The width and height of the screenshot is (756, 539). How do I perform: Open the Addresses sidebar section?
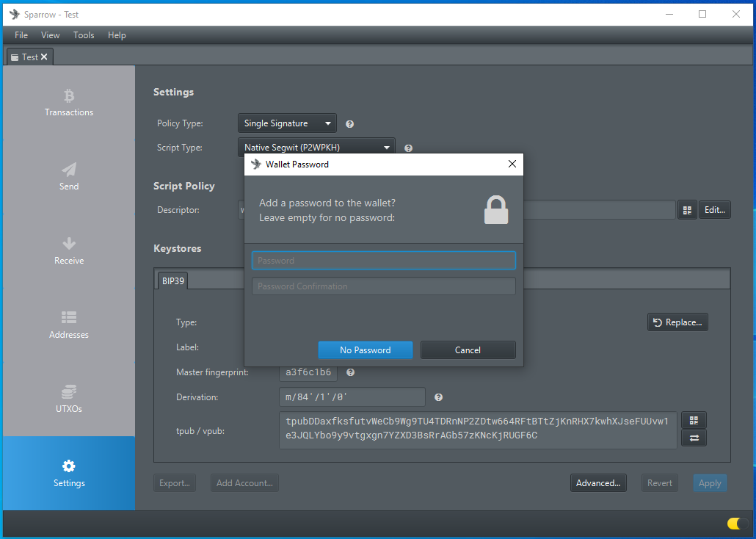(x=69, y=326)
